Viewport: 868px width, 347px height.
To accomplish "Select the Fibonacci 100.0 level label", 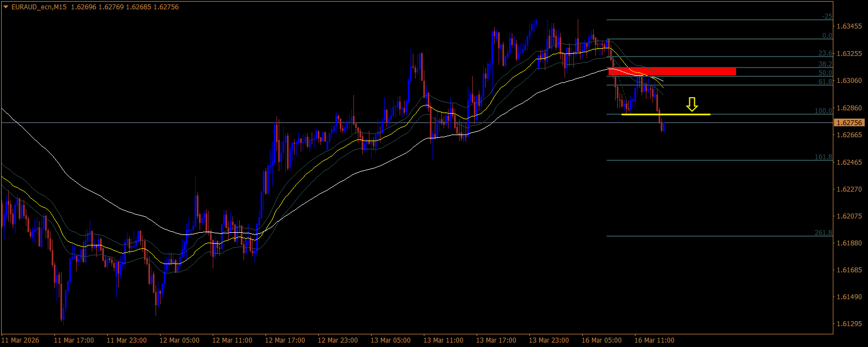I will pos(823,111).
